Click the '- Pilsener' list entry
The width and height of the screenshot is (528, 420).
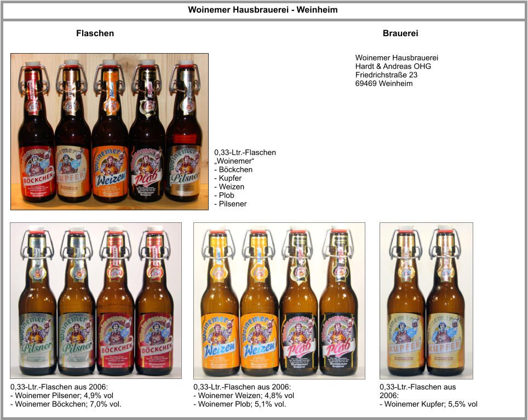pyautogui.click(x=231, y=204)
